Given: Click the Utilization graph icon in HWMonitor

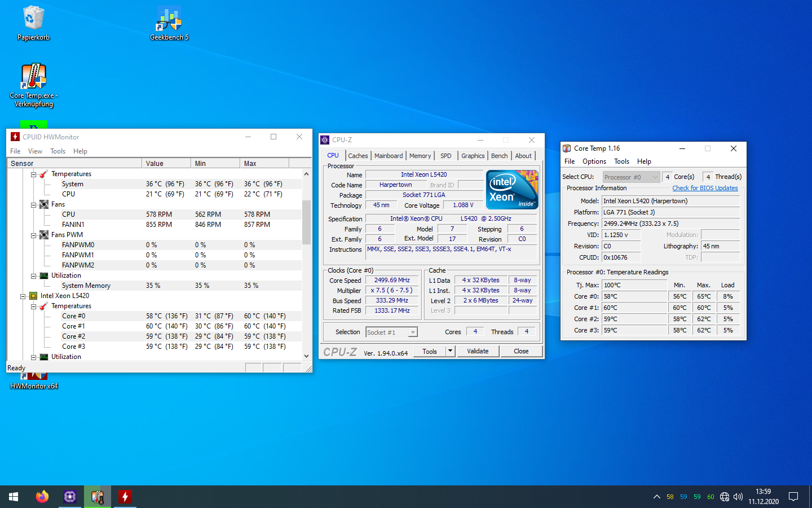Looking at the screenshot, I should [x=43, y=275].
